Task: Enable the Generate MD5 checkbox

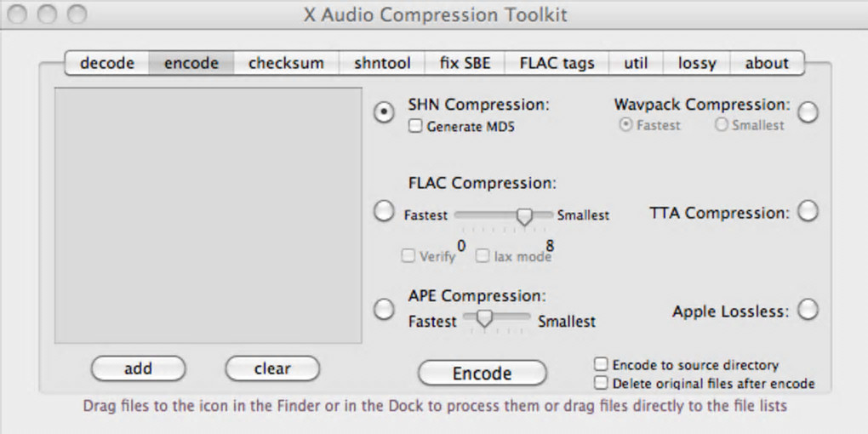Action: click(x=415, y=127)
